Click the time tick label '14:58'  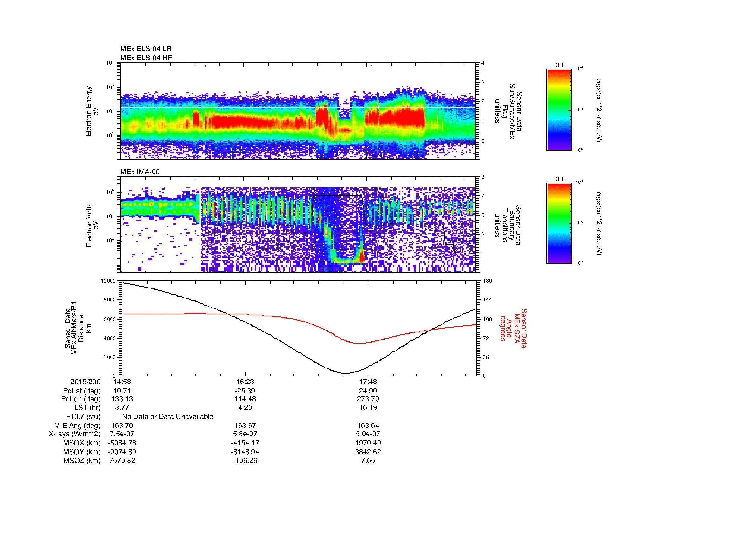122,382
